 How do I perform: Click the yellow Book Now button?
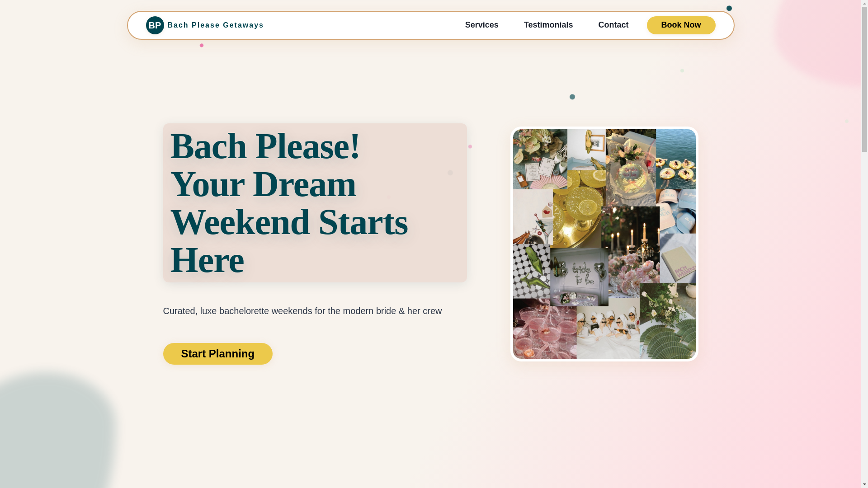click(681, 25)
